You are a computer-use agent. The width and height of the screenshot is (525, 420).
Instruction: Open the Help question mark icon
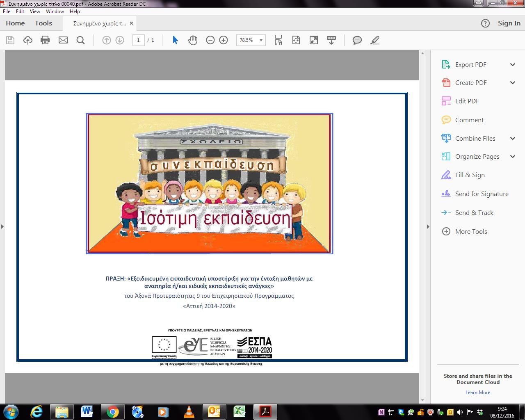485,23
